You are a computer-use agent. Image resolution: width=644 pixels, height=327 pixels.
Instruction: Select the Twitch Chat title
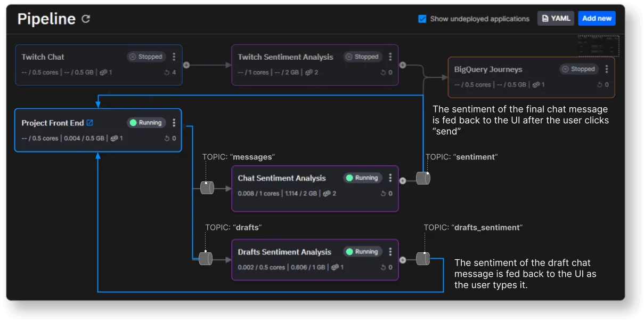43,57
